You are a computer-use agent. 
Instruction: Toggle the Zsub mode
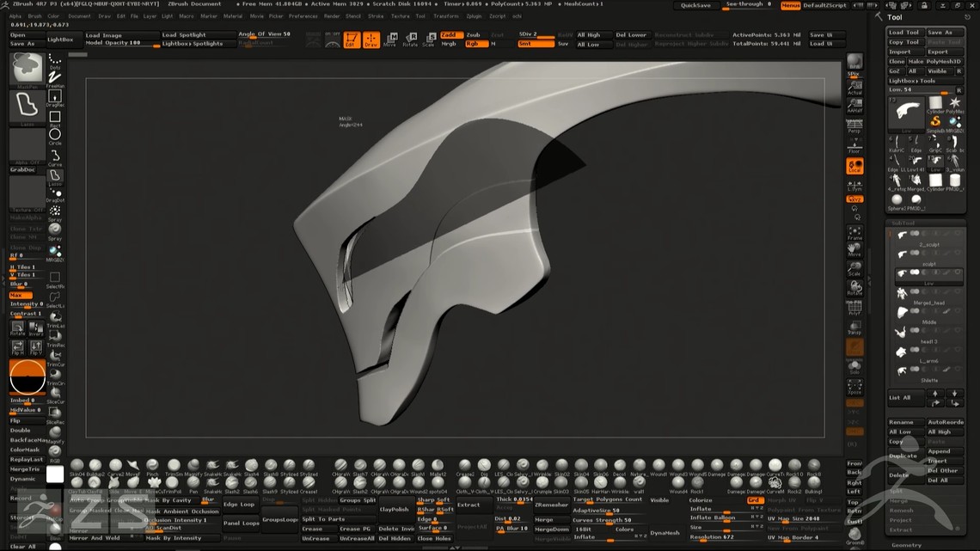475,35
